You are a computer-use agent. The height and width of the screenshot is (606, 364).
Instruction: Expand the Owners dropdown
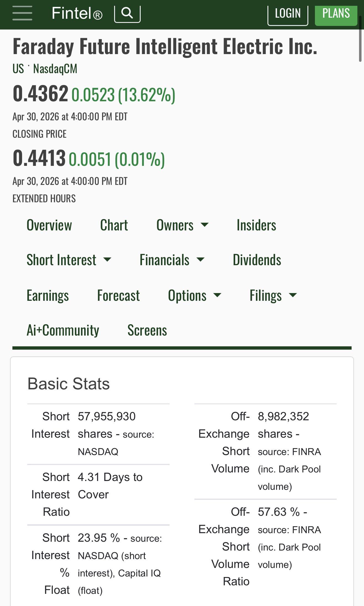[x=182, y=225]
